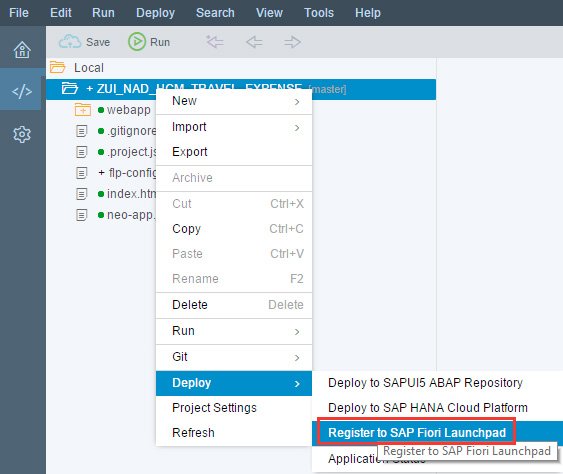Select Deploy to SAPUI5 ABAP Repository
563x474 pixels.
(x=437, y=383)
